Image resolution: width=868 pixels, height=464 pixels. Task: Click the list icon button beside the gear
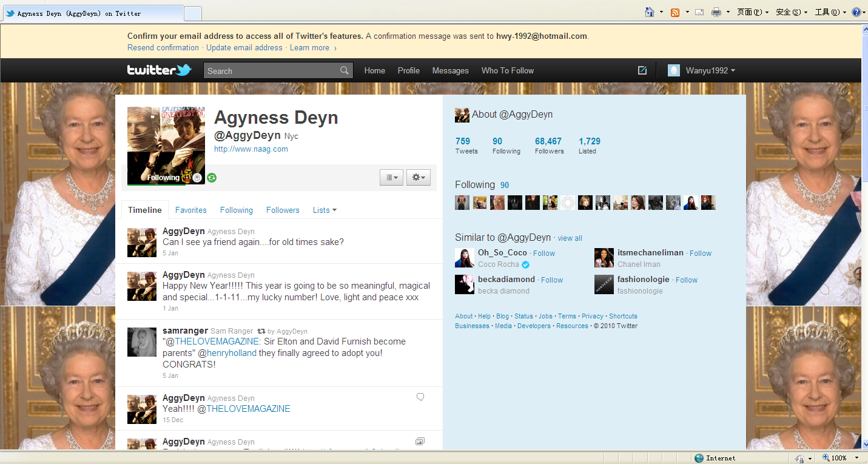[392, 178]
